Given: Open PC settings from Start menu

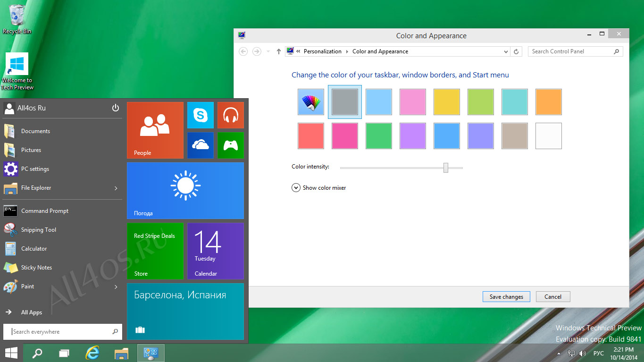Looking at the screenshot, I should 62,169.
